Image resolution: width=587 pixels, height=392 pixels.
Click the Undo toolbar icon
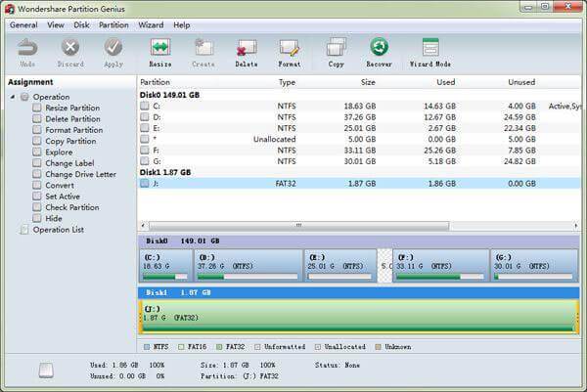tap(27, 49)
